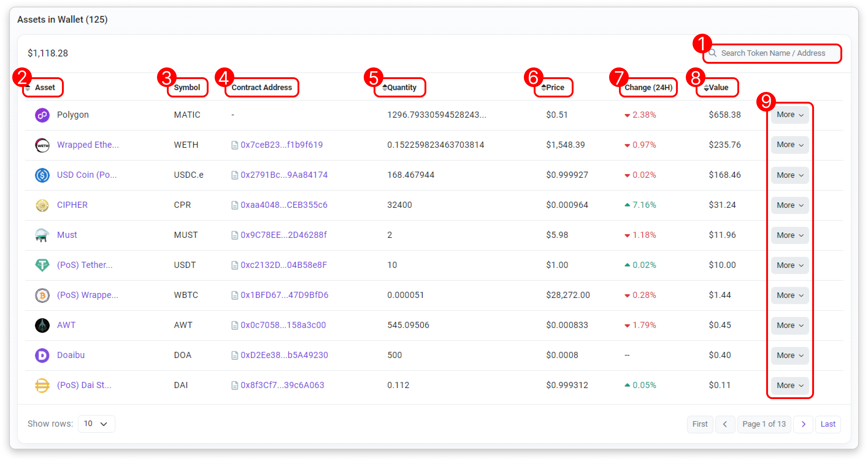
Task: Open AWT contract address 0x0c7058 link
Action: pyautogui.click(x=283, y=325)
